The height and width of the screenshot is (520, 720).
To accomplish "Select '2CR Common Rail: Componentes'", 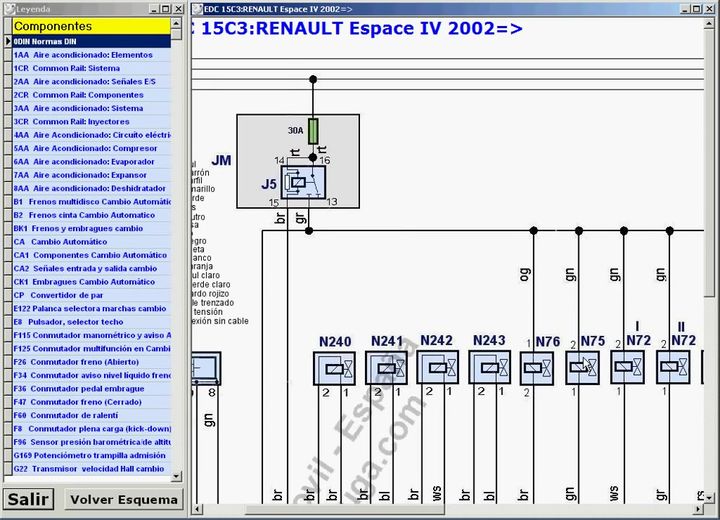I will point(91,95).
